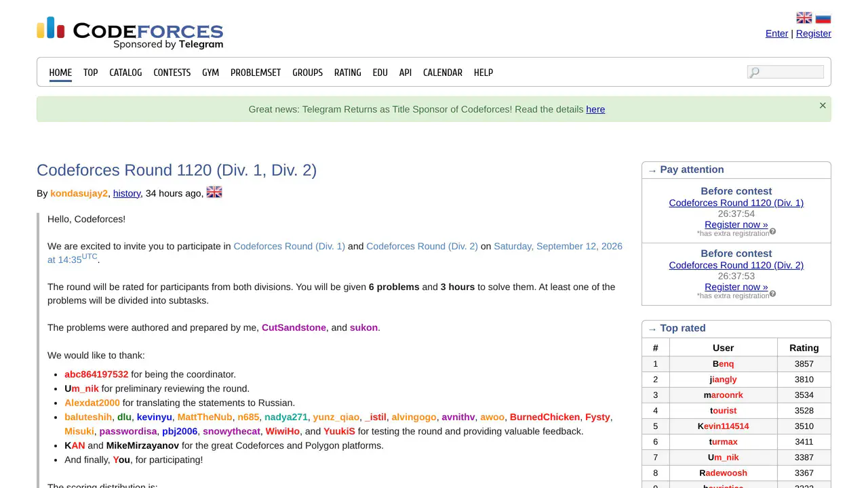Open author kondasujay2 profile
The width and height of the screenshot is (868, 488).
79,193
